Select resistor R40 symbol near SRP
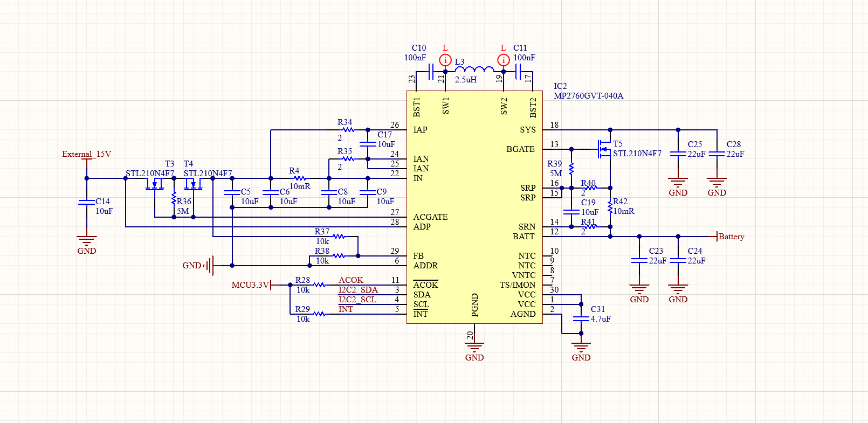 pos(591,188)
